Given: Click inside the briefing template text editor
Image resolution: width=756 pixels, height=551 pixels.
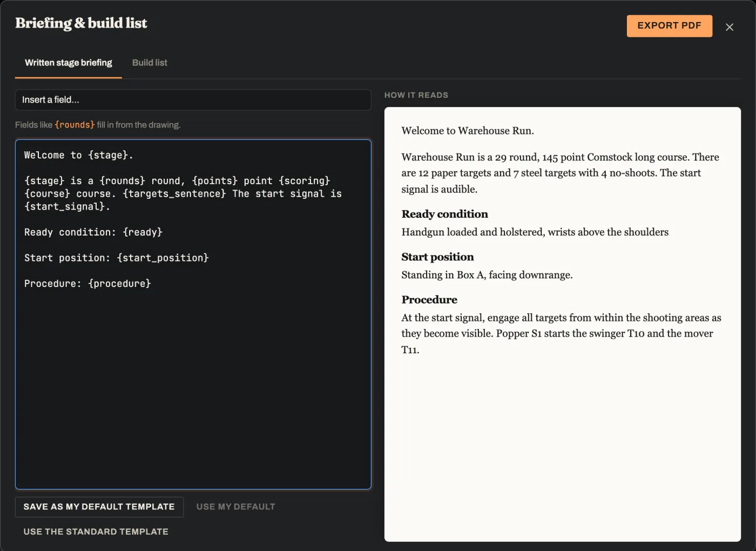Looking at the screenshot, I should 193,314.
